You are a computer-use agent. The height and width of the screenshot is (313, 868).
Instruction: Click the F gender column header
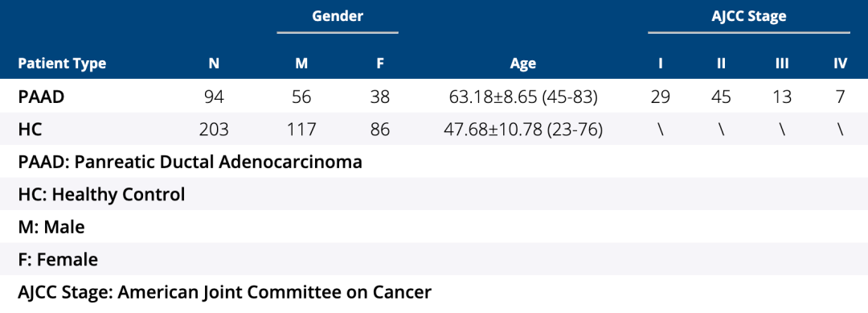[379, 64]
